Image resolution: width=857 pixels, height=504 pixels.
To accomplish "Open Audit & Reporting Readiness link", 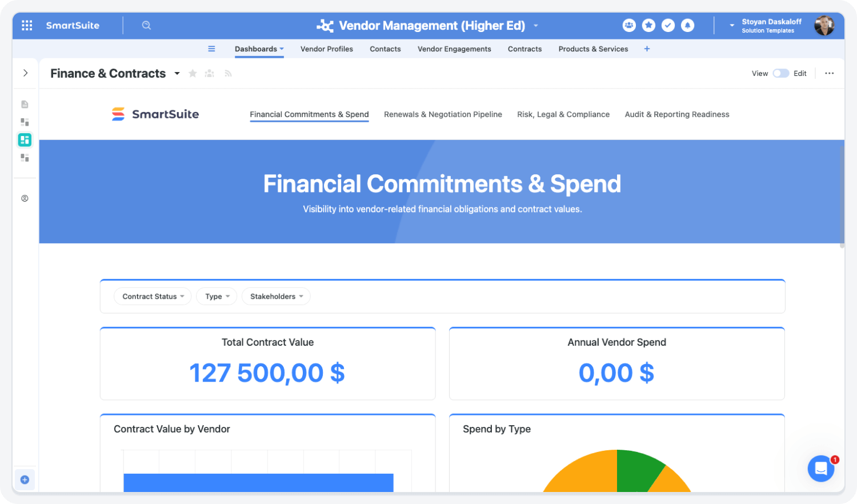I will click(x=677, y=114).
